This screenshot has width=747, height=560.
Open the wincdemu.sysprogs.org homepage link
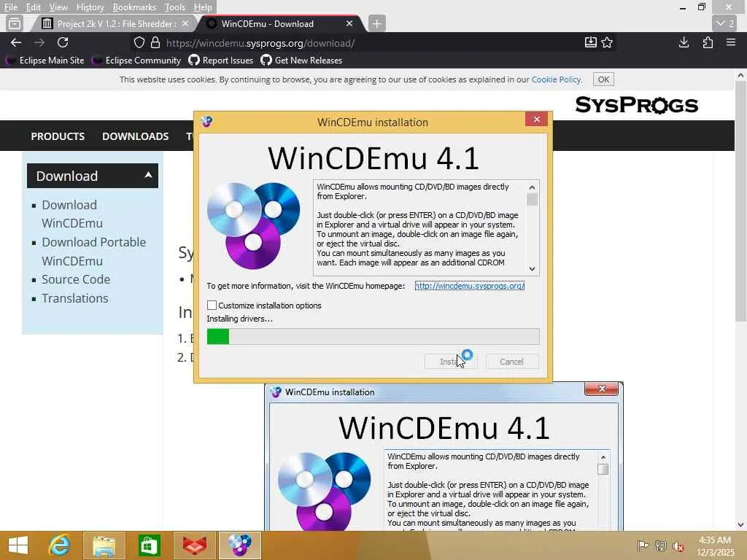tap(469, 286)
